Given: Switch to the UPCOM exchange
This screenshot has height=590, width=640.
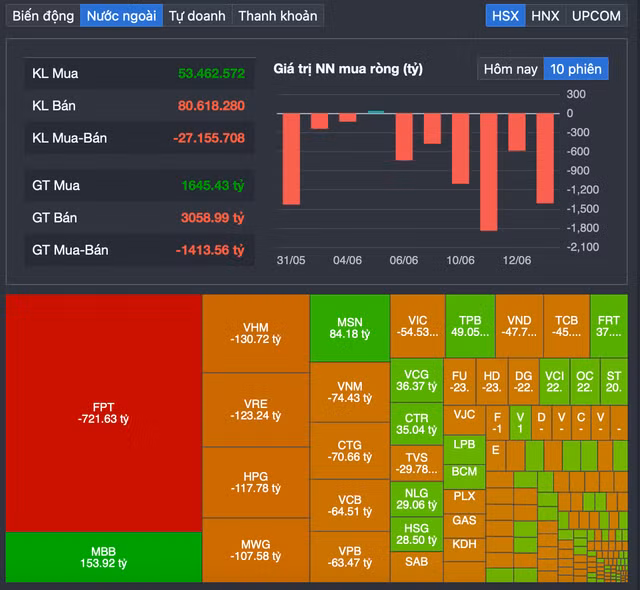Looking at the screenshot, I should tap(596, 16).
